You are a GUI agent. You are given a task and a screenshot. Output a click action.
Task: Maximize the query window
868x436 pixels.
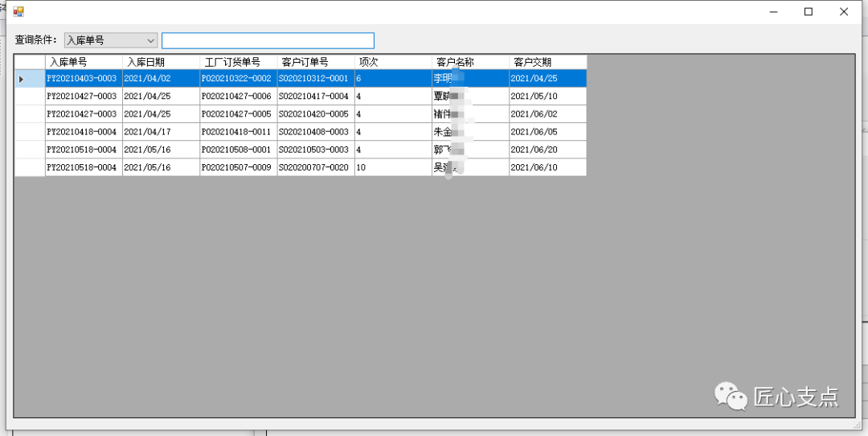click(809, 12)
